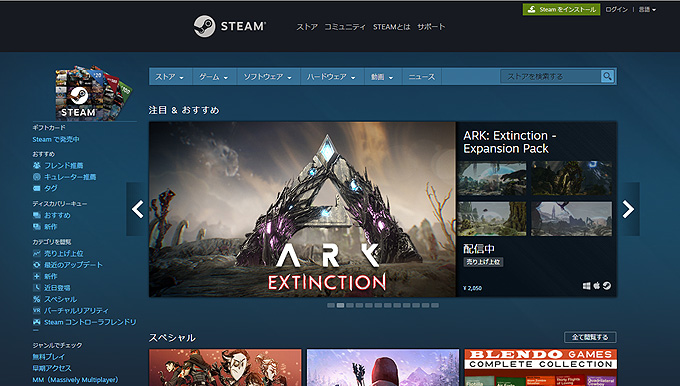
Task: Expand the ソフトウェア dropdown menu
Action: 268,77
